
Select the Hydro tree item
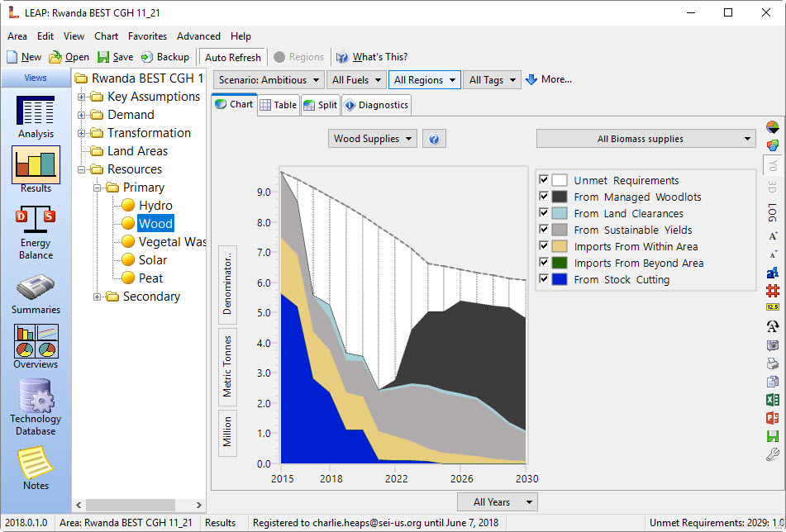155,206
